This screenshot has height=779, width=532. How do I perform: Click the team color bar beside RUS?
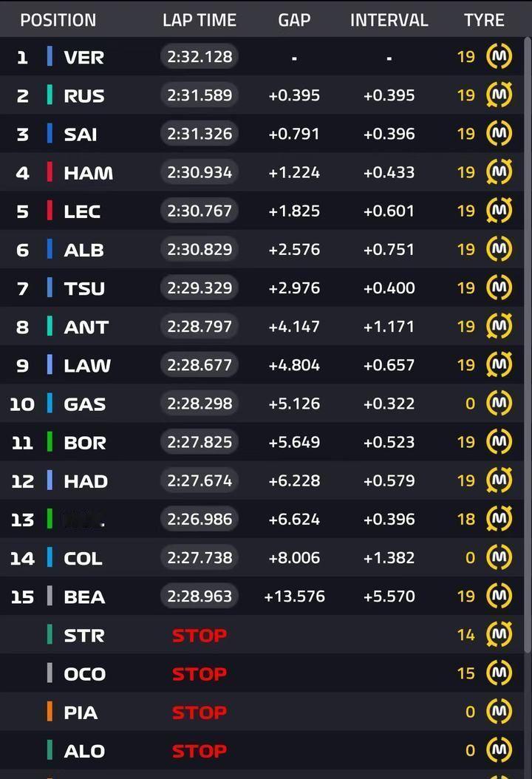click(50, 95)
